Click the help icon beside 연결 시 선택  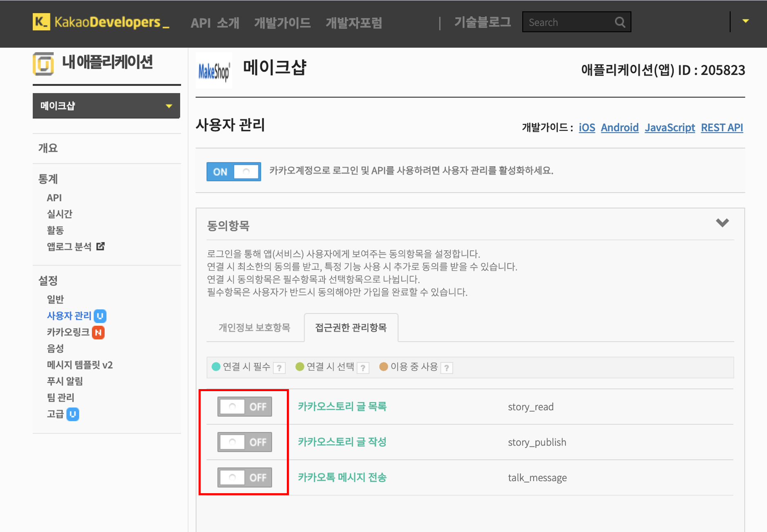tap(363, 367)
